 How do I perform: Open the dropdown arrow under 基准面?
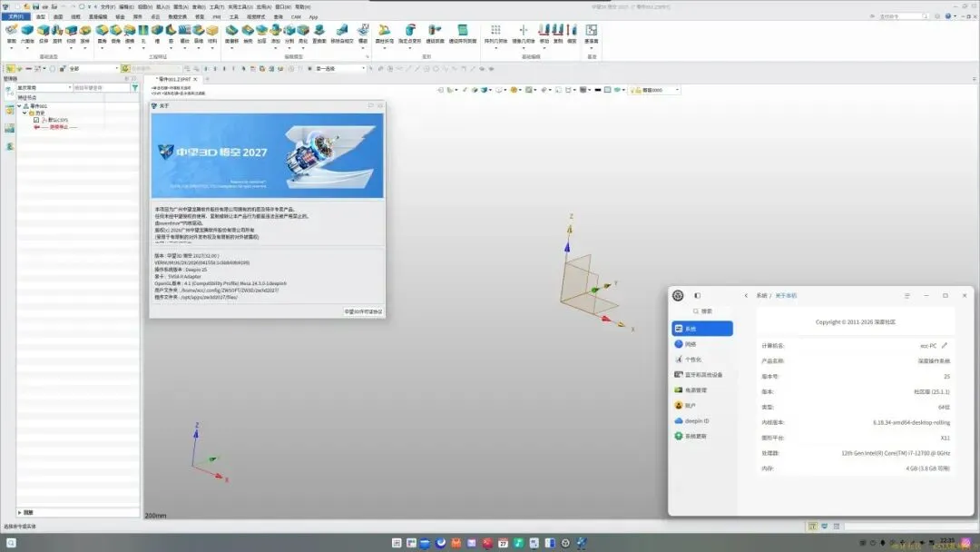pyautogui.click(x=592, y=48)
